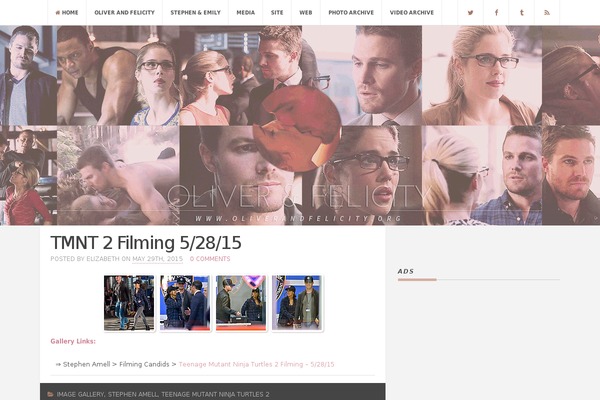This screenshot has height=400, width=600.
Task: Open the Image Gallery category link
Action: [80, 394]
